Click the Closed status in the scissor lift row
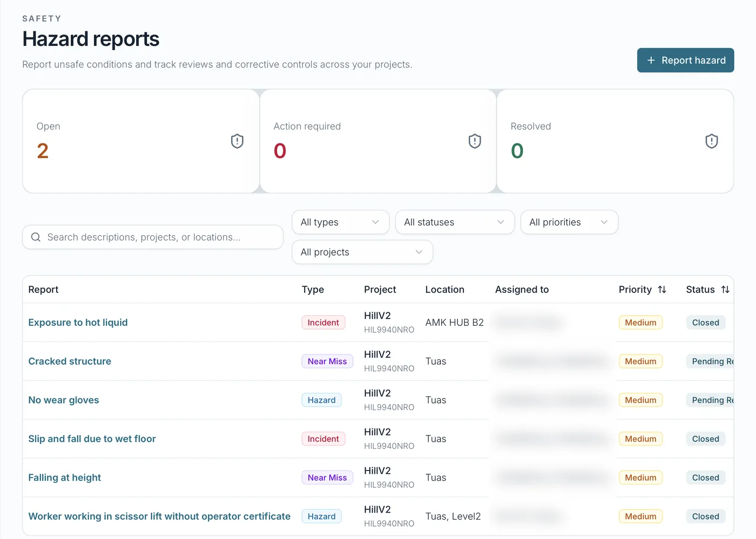 pos(706,517)
